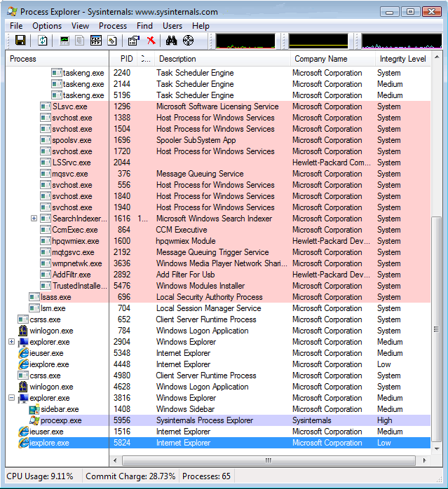The height and width of the screenshot is (489, 448).
Task: Open the Find menu
Action: [x=144, y=26]
